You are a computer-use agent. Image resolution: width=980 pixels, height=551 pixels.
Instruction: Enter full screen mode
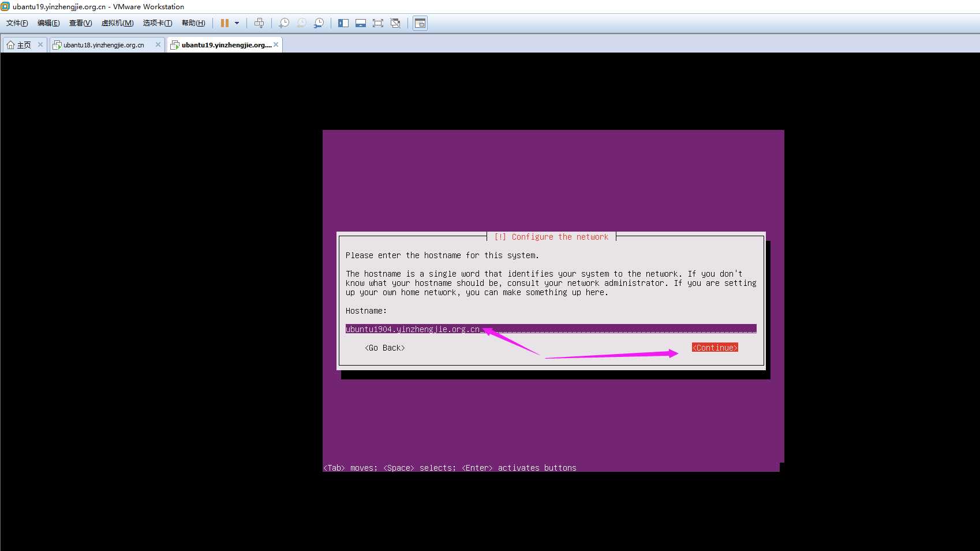(378, 23)
